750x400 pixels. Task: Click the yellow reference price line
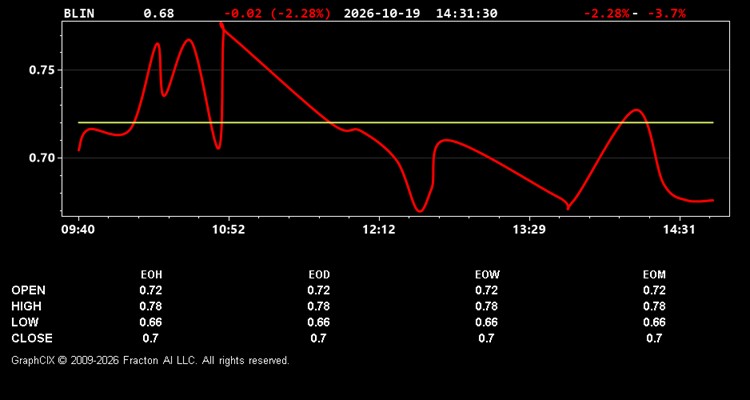coord(396,122)
